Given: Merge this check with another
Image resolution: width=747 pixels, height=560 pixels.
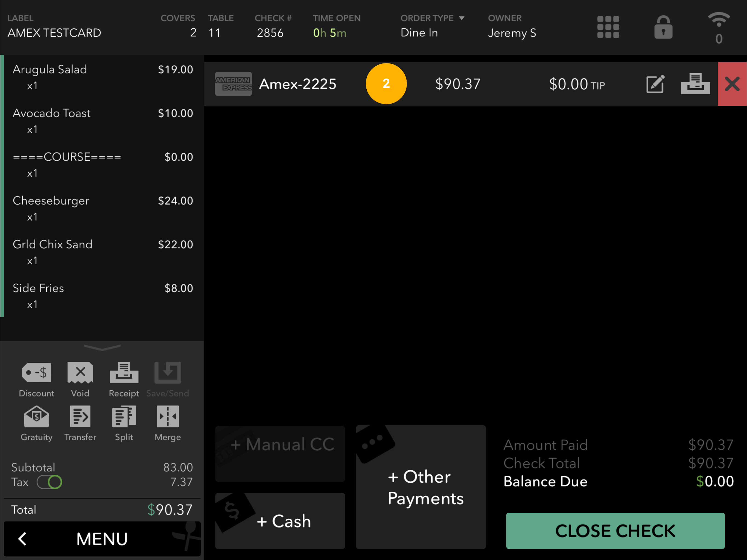Looking at the screenshot, I should pos(168,424).
